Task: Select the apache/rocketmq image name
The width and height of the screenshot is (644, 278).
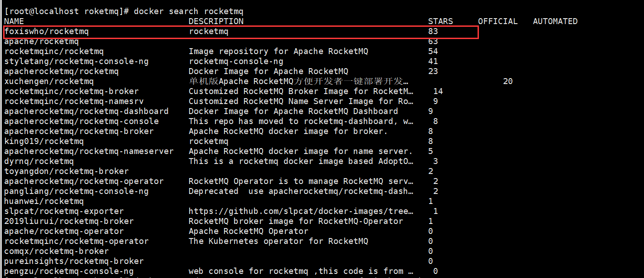Action: click(41, 41)
